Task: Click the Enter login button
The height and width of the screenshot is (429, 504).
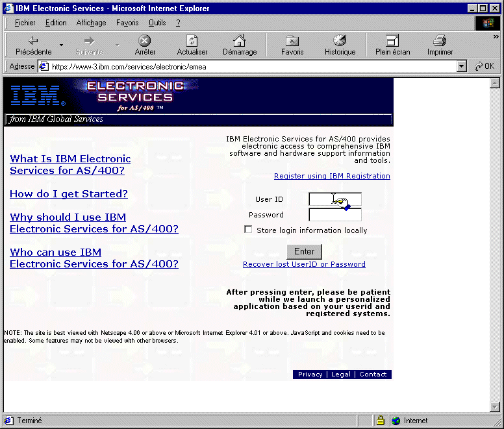Action: (x=304, y=251)
